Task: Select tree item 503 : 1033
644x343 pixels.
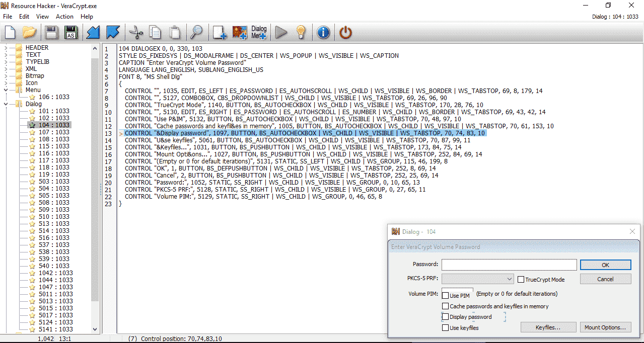Action: 54,182
